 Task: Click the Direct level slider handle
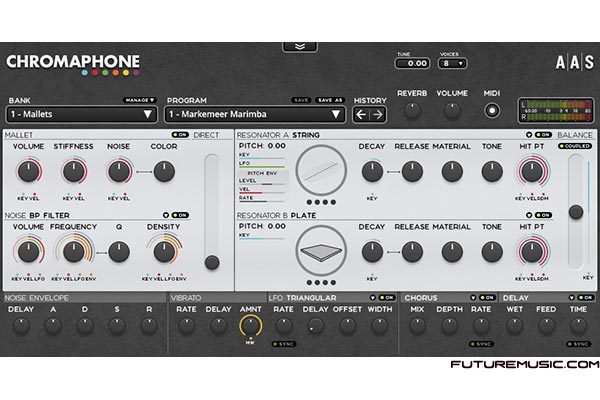point(212,263)
